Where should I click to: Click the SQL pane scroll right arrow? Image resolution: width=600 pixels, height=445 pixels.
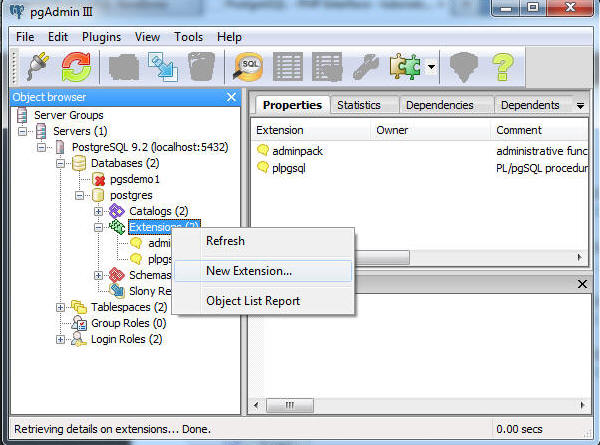[582, 405]
